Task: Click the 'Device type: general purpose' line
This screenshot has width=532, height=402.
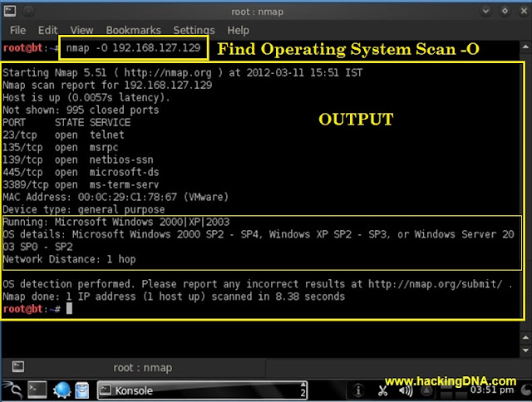Action: pos(83,209)
